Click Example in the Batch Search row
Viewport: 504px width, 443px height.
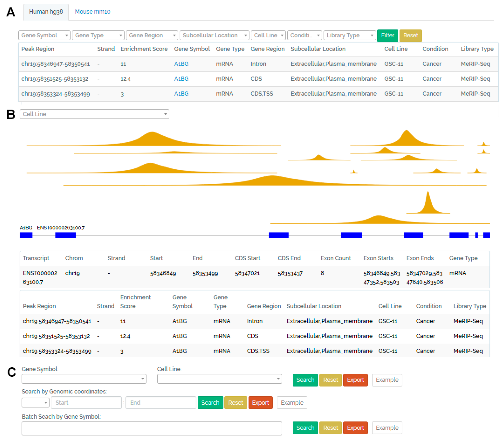click(x=387, y=428)
